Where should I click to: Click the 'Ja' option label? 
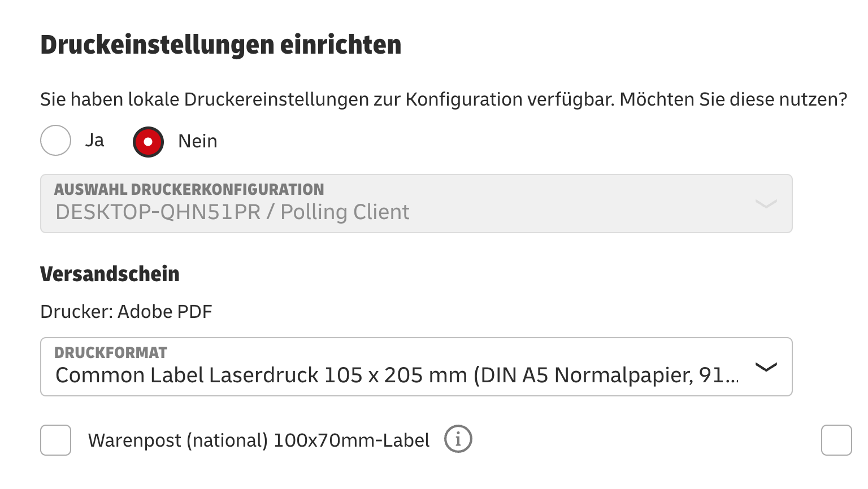pos(94,141)
